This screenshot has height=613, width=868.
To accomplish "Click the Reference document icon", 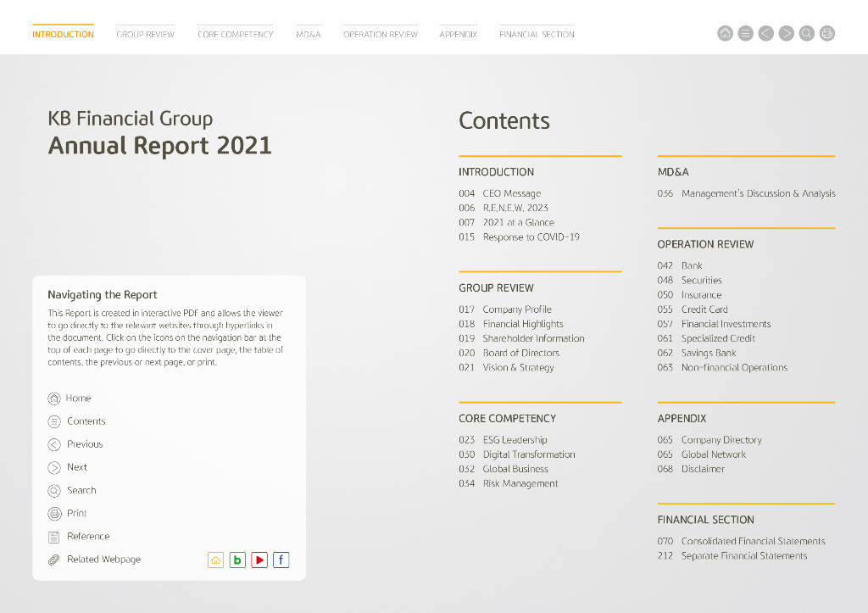I will tap(53, 537).
